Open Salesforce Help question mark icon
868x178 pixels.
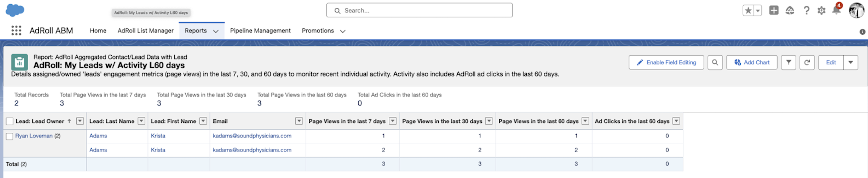pos(806,10)
